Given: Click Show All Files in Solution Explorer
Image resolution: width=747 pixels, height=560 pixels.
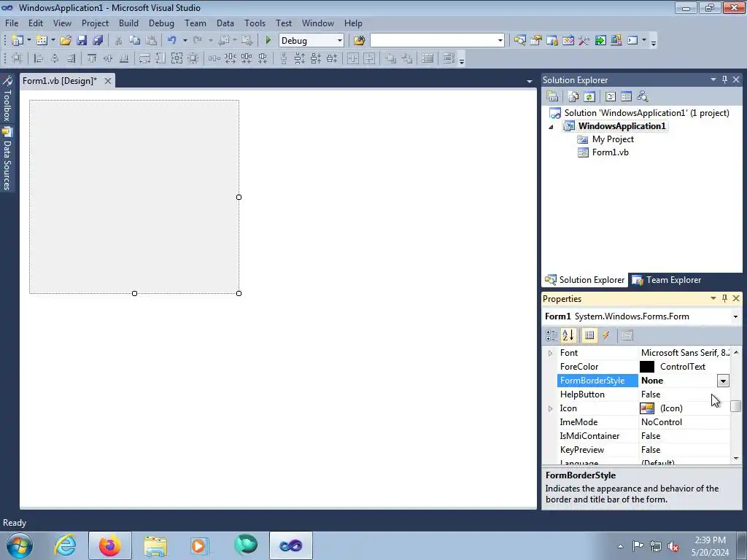Looking at the screenshot, I should point(573,97).
